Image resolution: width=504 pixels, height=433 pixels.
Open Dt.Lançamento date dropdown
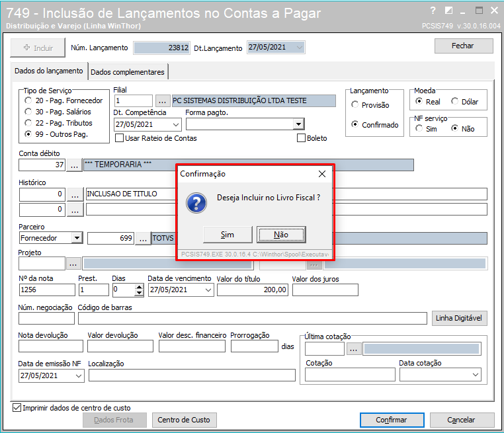(300, 48)
